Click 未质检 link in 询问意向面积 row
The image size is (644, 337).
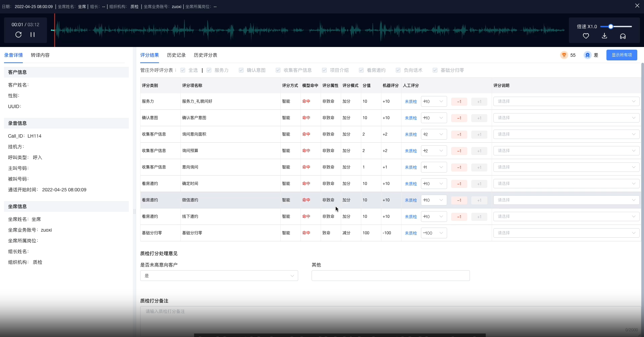(411, 135)
